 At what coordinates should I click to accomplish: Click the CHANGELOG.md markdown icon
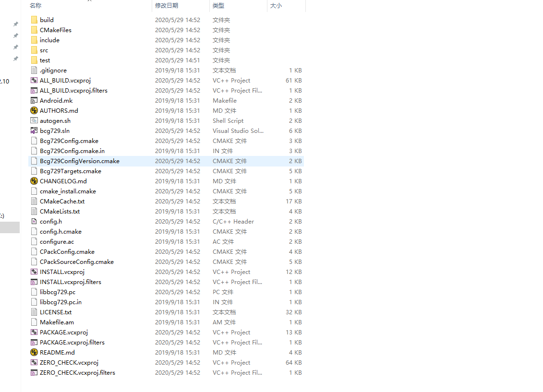34,181
